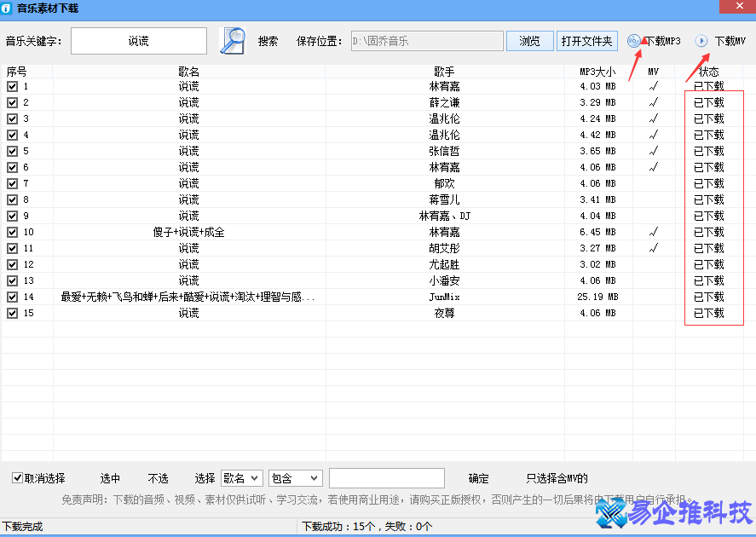Open folder with 打开文件夹 button
The width and height of the screenshot is (756, 537).
(588, 39)
